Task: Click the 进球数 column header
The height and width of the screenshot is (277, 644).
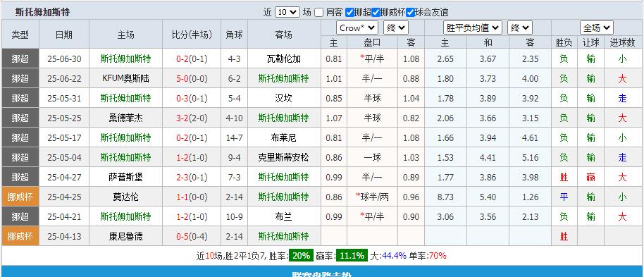Action: (623, 42)
